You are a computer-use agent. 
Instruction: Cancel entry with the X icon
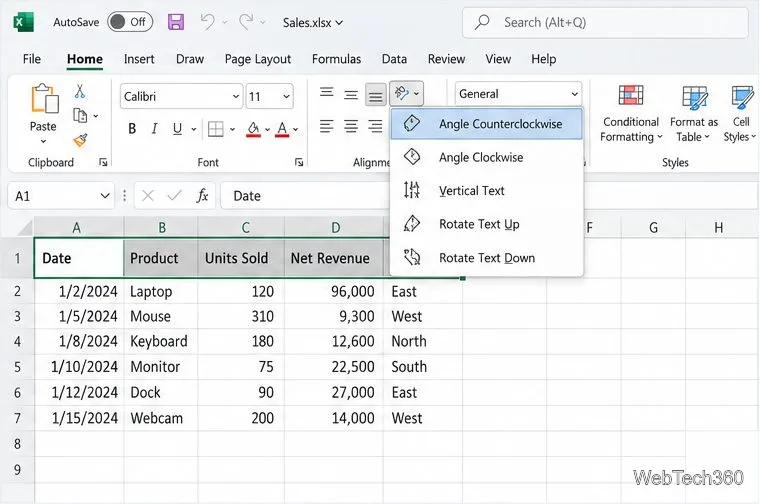point(148,196)
